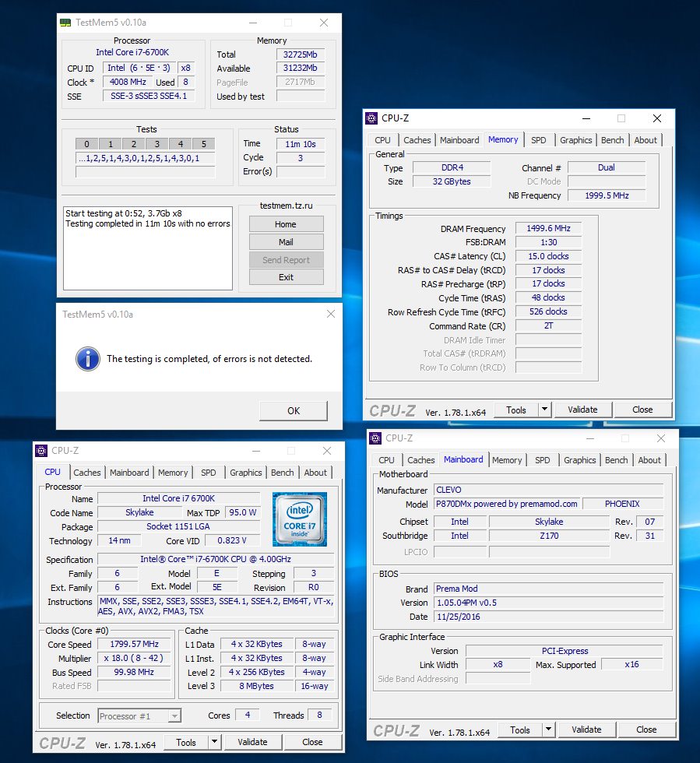The image size is (700, 763).
Task: Switch to CPU tab in Memory window
Action: point(382,140)
